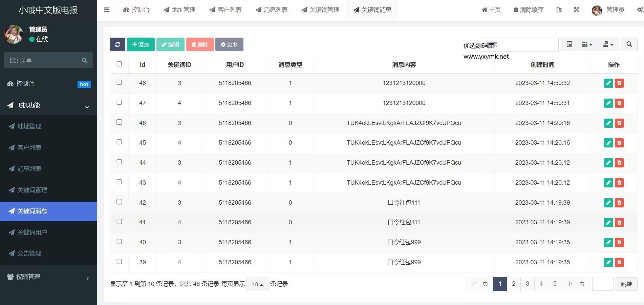Select the 关键词消息 top tab

[372, 10]
